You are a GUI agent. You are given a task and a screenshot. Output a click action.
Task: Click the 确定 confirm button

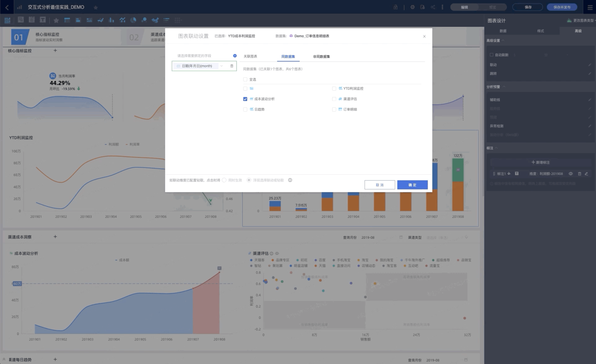tap(412, 185)
